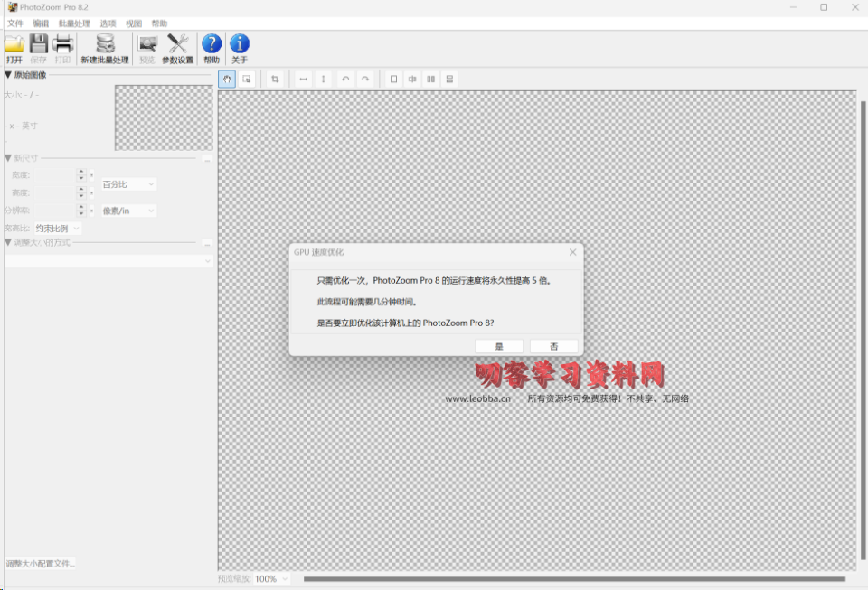The width and height of the screenshot is (868, 590).
Task: Open small arrow menu beside 高度 stepper
Action: [x=92, y=193]
